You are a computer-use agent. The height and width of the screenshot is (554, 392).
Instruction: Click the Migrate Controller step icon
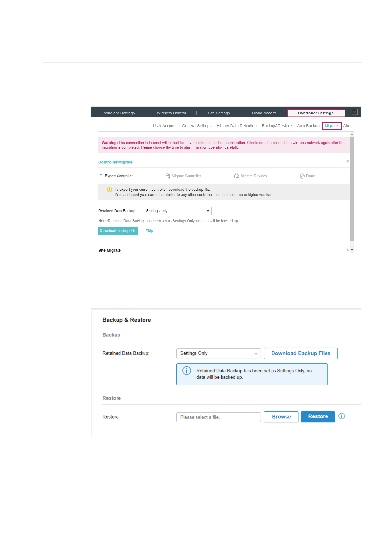(168, 176)
